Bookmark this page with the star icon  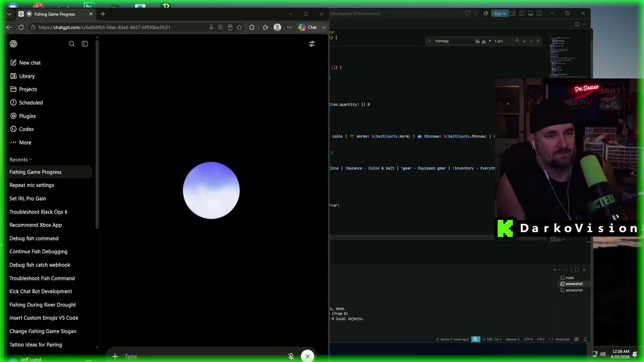click(x=239, y=27)
